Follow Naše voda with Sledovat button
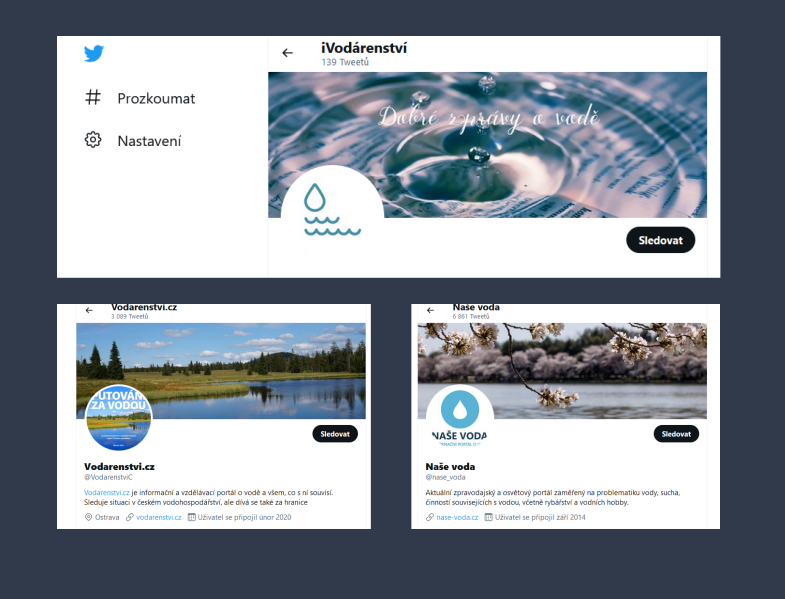 [x=676, y=434]
